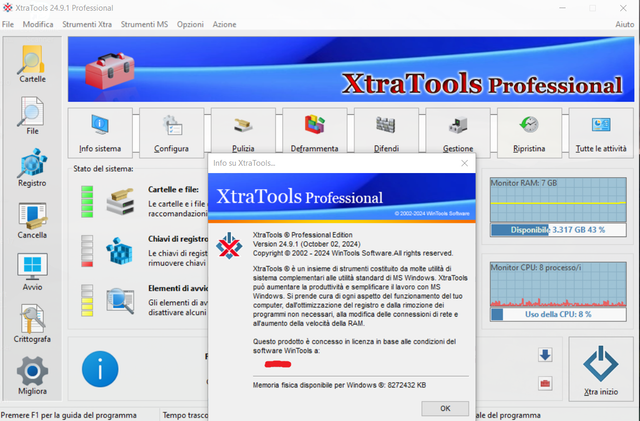640x421 pixels.
Task: Open the File search tool in sidebar
Action: 32,116
